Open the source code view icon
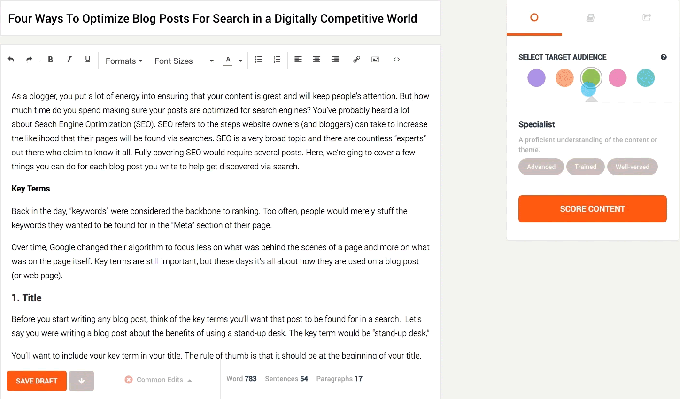This screenshot has width=680, height=399. 396,59
